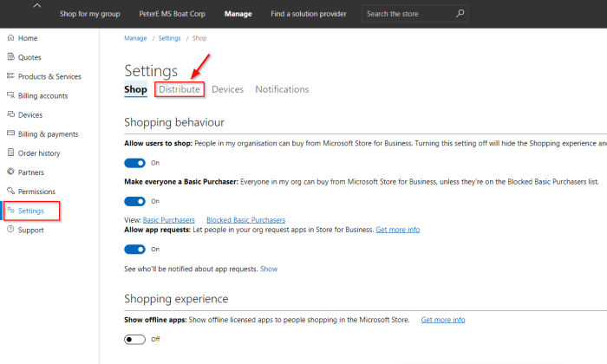Click the Home icon in sidebar

click(x=10, y=38)
